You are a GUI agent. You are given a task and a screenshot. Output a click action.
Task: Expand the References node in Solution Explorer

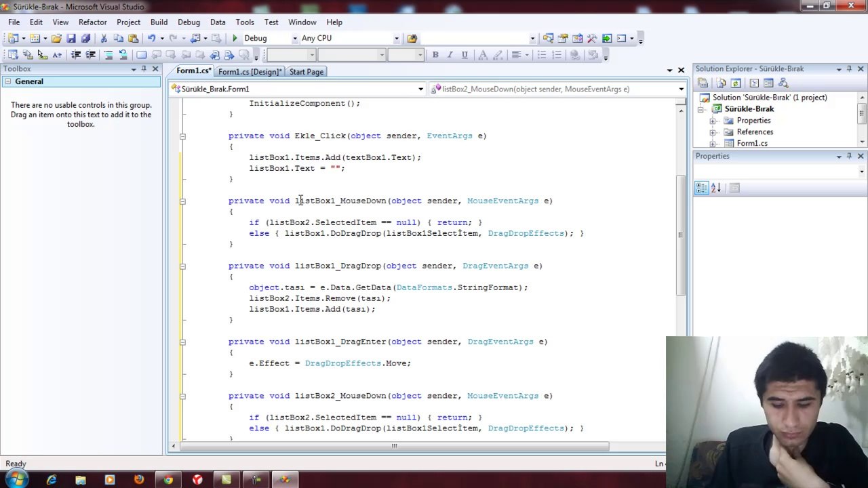pyautogui.click(x=713, y=132)
